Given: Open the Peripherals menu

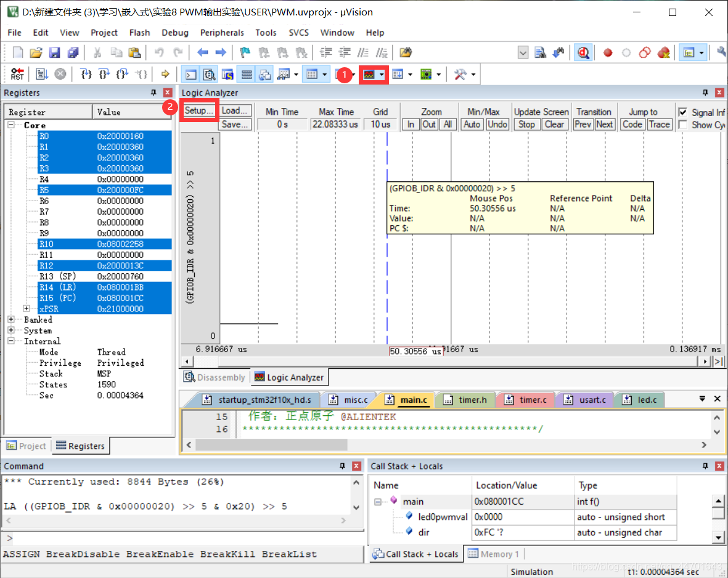Looking at the screenshot, I should click(x=222, y=33).
